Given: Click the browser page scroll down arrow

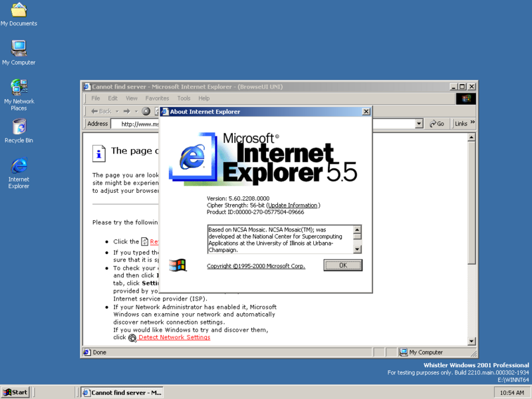Looking at the screenshot, I should (471, 341).
